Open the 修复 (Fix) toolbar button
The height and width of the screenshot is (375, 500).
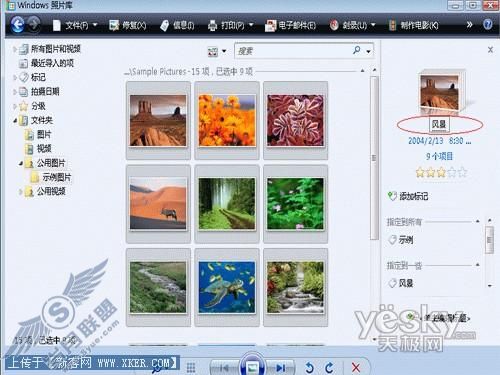pos(128,25)
